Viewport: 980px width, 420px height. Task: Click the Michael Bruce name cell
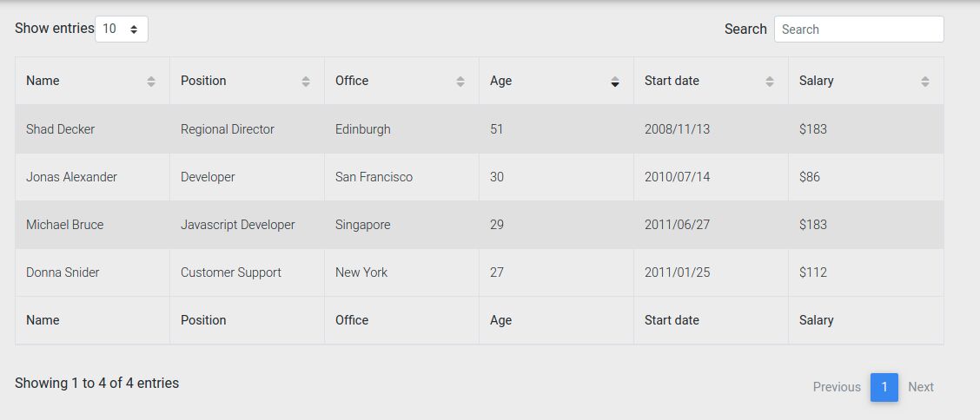92,225
